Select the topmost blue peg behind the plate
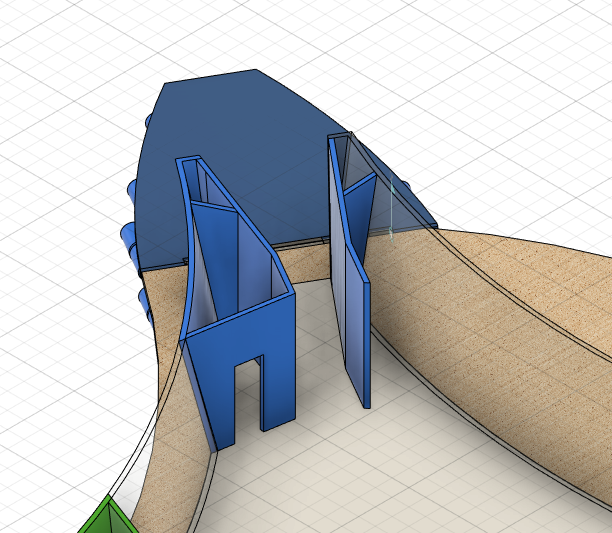The width and height of the screenshot is (612, 533). [149, 120]
